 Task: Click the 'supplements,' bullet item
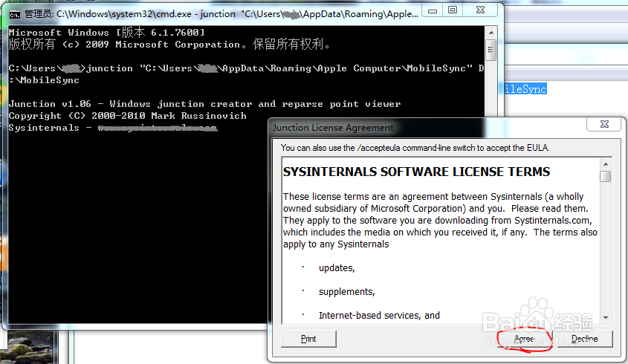[347, 291]
